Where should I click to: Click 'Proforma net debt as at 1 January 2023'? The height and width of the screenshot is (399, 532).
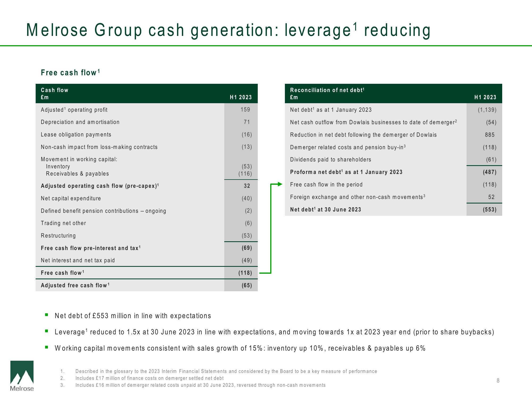click(x=346, y=172)
